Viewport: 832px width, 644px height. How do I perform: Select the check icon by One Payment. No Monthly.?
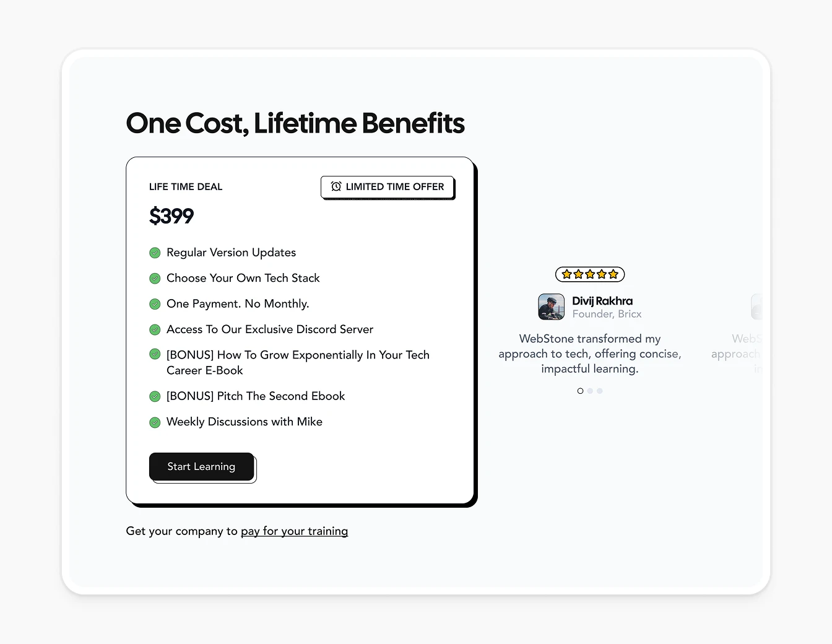[x=155, y=304]
